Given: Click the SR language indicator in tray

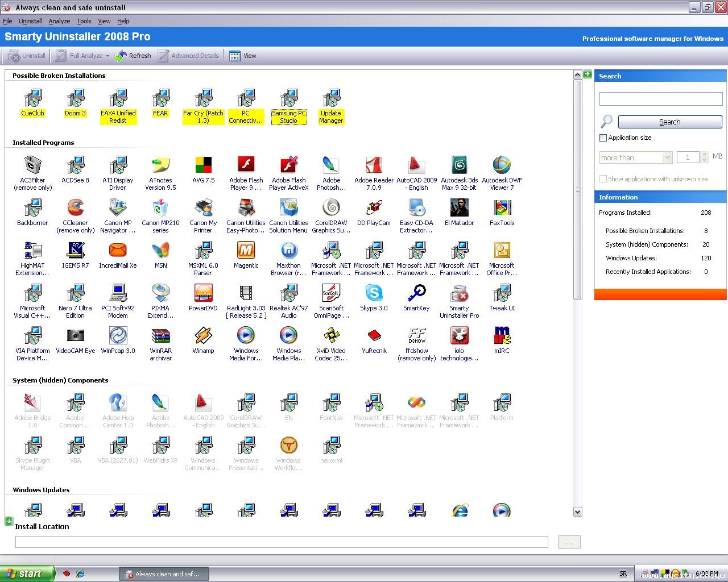Looking at the screenshot, I should click(623, 574).
